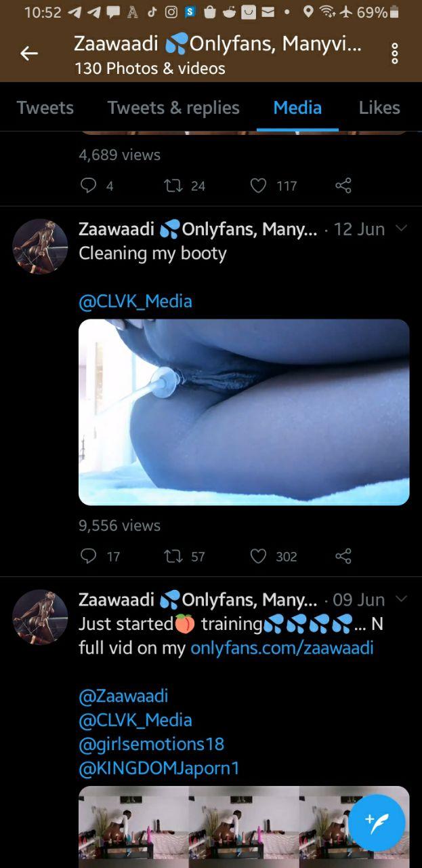Open reply on tweet with 4 comments
This screenshot has width=422, height=868.
point(89,185)
